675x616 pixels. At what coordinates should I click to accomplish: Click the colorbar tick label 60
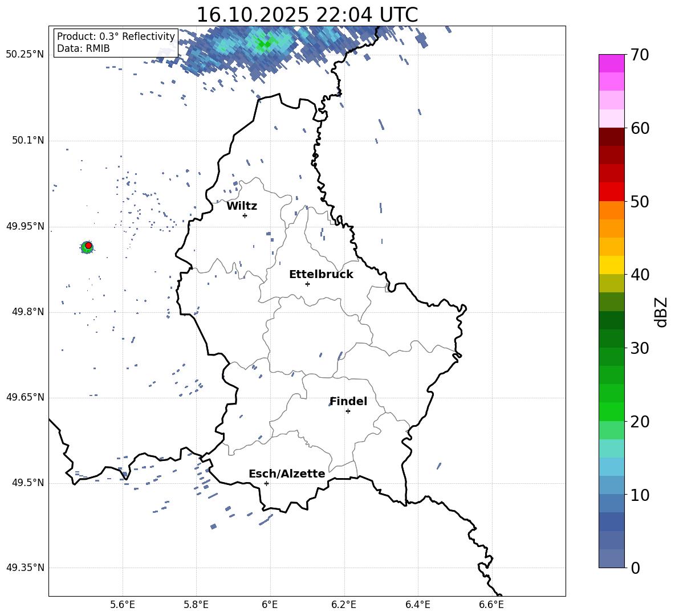(x=640, y=128)
